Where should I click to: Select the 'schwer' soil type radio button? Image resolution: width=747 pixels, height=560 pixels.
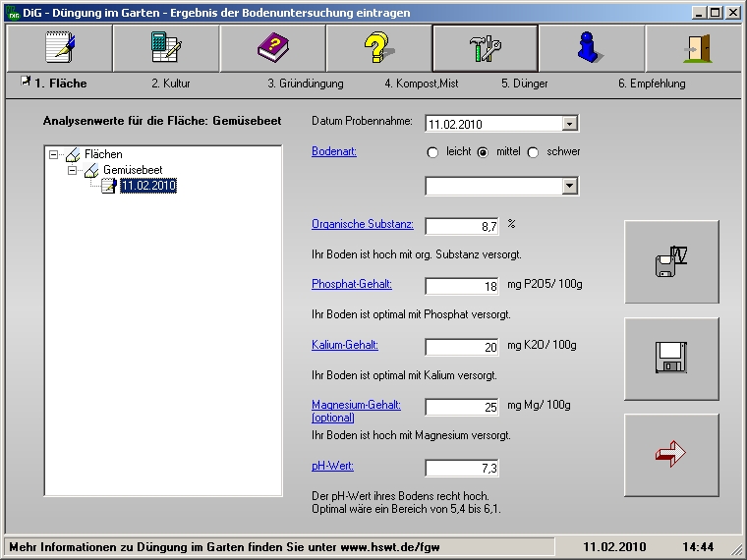[534, 152]
